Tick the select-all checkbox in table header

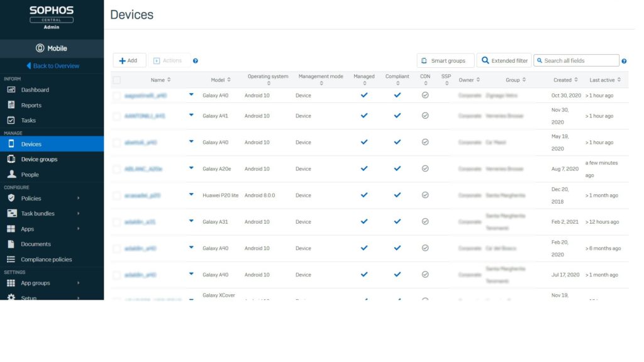click(x=117, y=80)
